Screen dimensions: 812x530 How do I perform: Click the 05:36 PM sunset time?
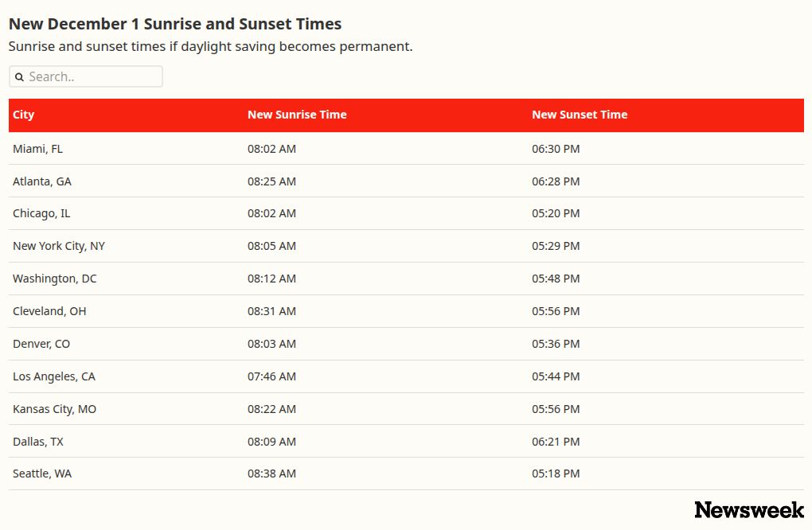(556, 344)
